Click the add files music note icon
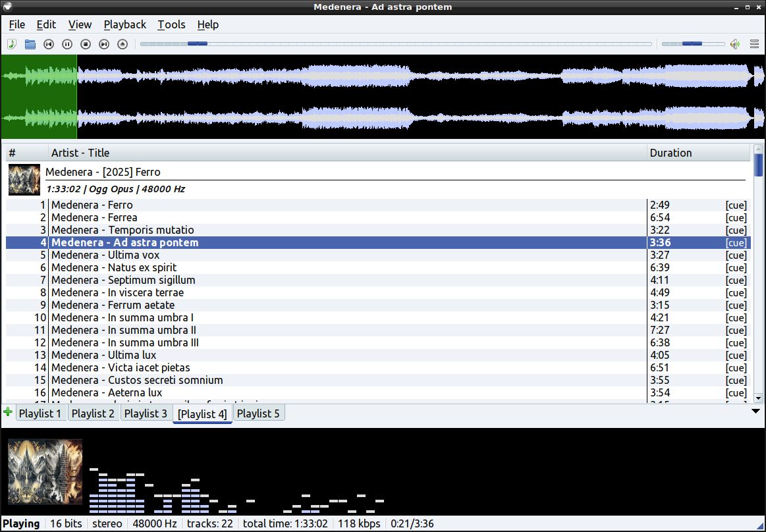The image size is (766, 532). 12,44
